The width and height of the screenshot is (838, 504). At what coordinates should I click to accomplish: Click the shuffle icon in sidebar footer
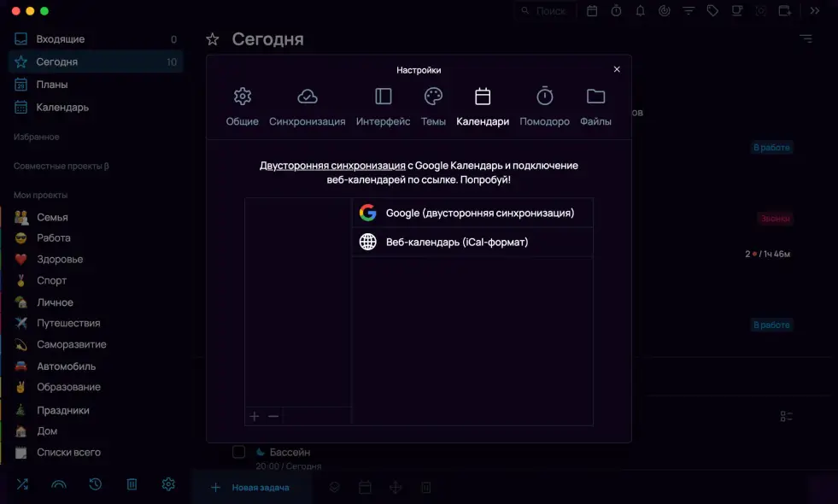coord(22,484)
